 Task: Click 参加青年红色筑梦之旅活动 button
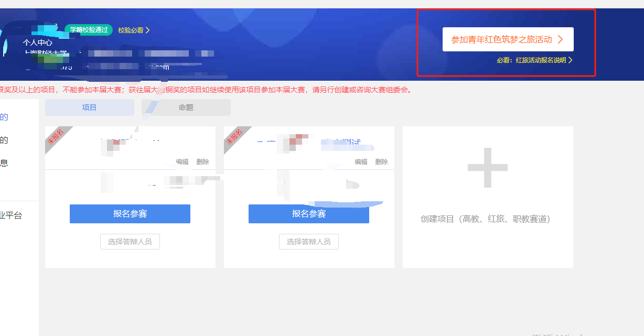pos(508,39)
